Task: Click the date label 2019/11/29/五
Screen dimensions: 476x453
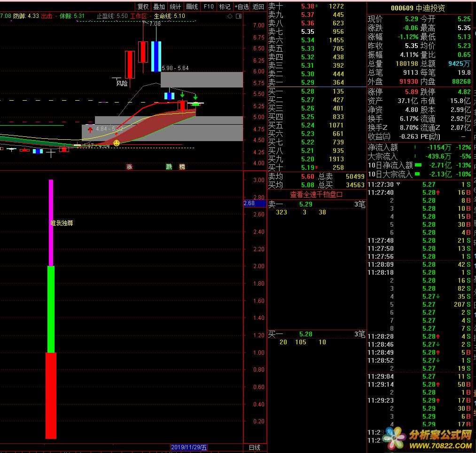Action: click(x=189, y=447)
